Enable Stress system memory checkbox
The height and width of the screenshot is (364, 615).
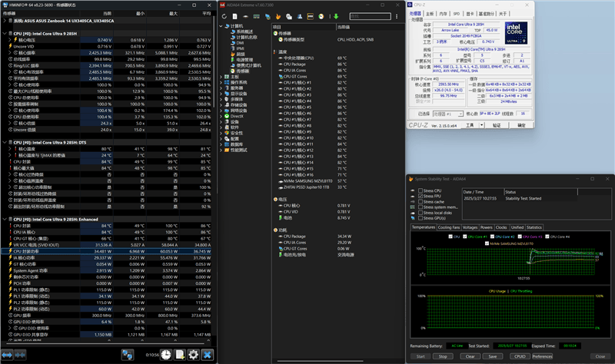[x=421, y=207]
